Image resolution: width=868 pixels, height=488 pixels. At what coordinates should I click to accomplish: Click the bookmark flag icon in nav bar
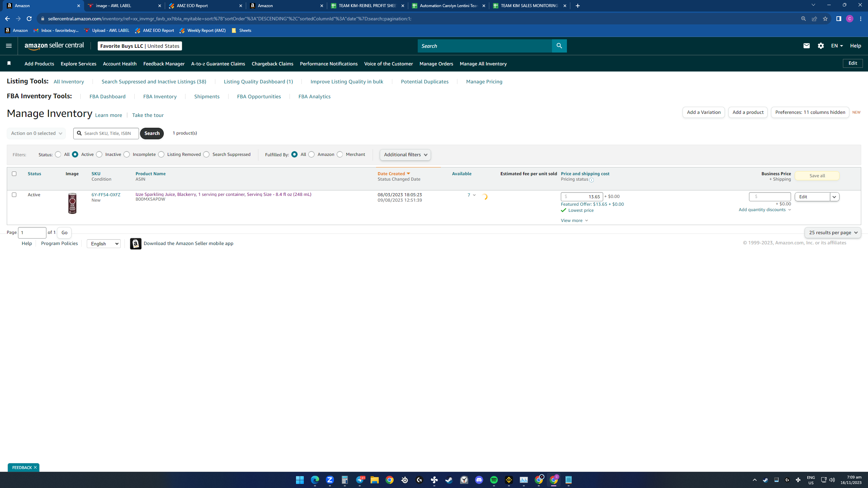pos(9,63)
